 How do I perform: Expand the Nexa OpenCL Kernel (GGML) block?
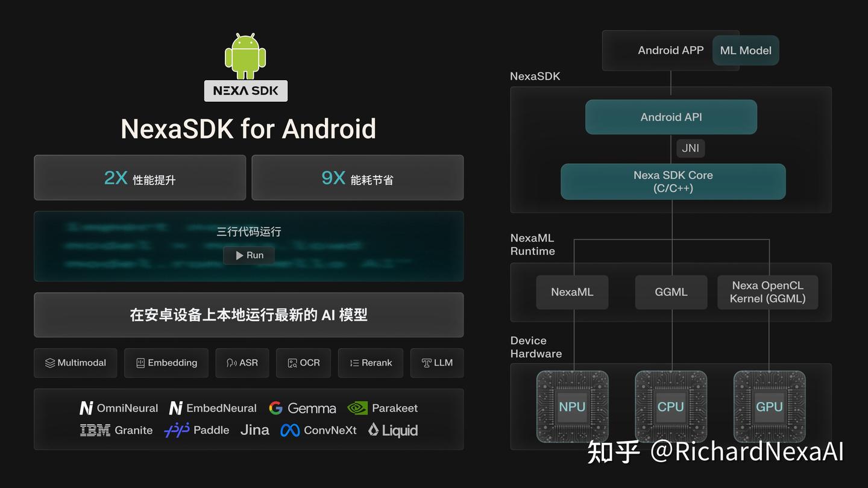tap(768, 292)
